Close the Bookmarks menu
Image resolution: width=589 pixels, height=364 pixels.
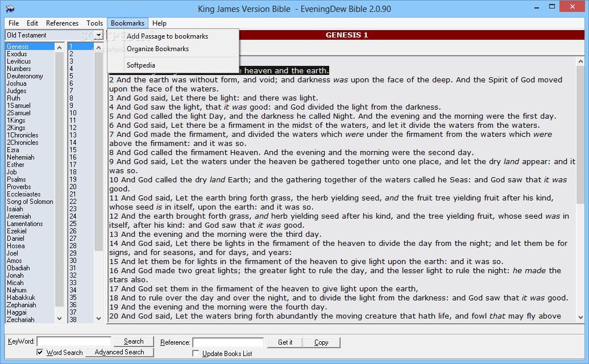click(127, 23)
